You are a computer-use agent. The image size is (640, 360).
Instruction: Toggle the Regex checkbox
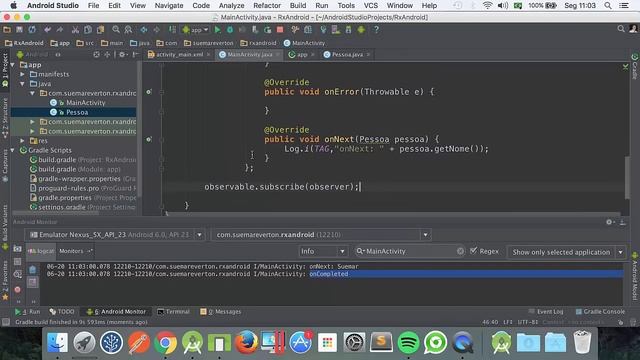tap(473, 251)
